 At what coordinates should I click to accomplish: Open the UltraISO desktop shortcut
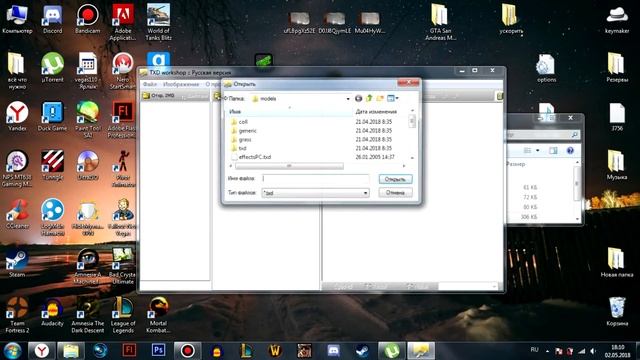88,165
